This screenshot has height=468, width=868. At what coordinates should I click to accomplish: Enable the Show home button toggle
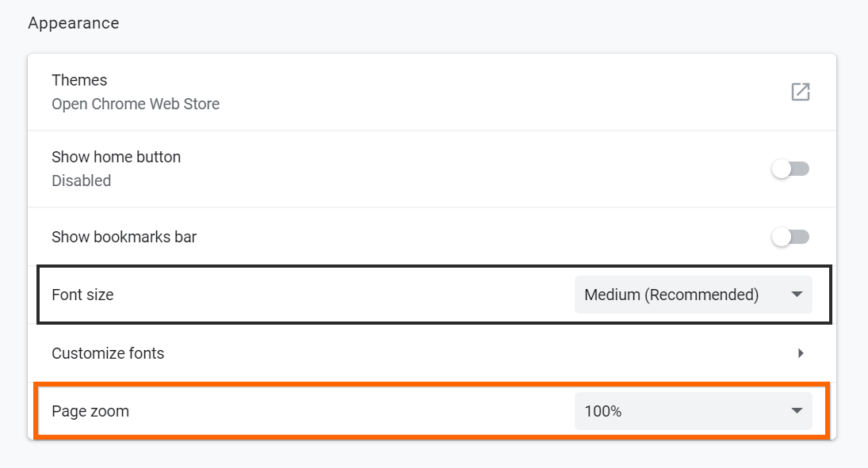click(790, 169)
